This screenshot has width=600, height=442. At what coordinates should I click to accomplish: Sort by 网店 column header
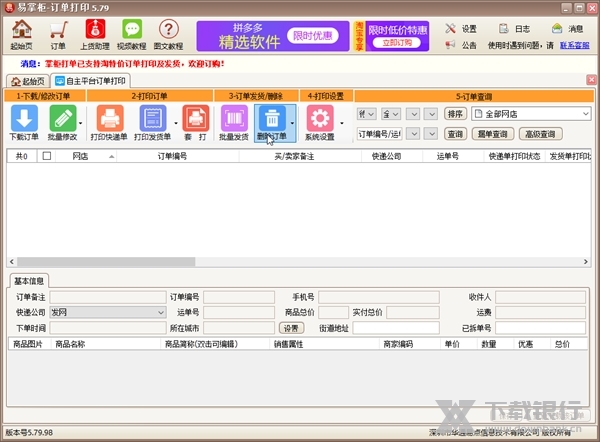coord(86,156)
